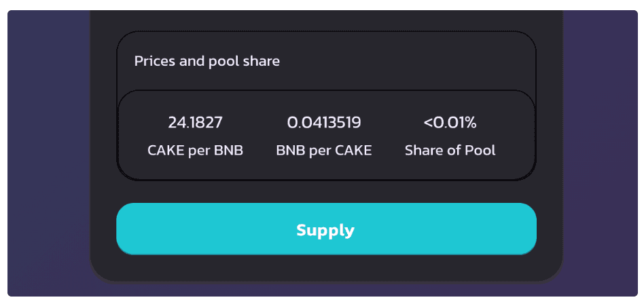Screen dimensions: 644x304
Task: Click the Supply button
Action: click(x=326, y=229)
